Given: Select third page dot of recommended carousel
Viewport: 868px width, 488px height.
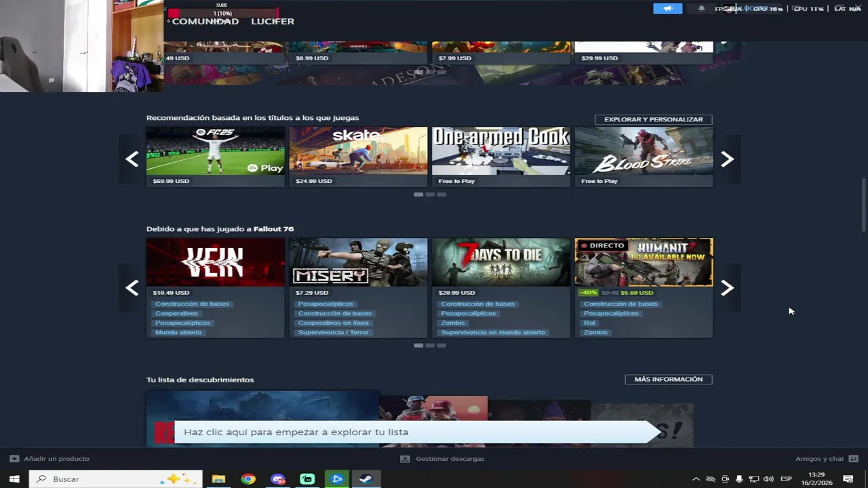Looking at the screenshot, I should click(x=441, y=195).
